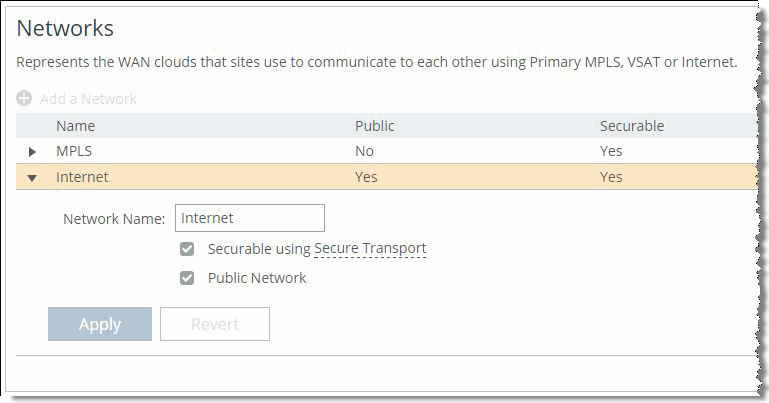This screenshot has width=769, height=403.
Task: Click the Public Network checkbox label
Action: (x=257, y=278)
